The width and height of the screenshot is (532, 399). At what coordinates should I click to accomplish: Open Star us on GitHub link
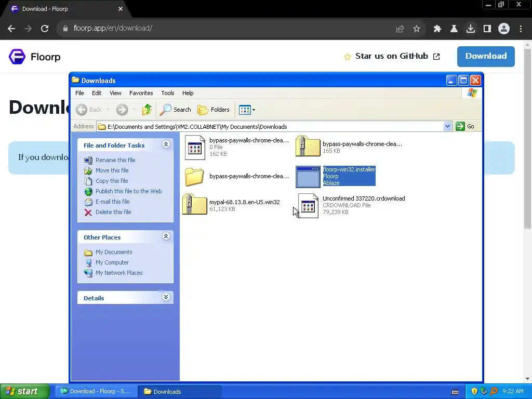(392, 56)
